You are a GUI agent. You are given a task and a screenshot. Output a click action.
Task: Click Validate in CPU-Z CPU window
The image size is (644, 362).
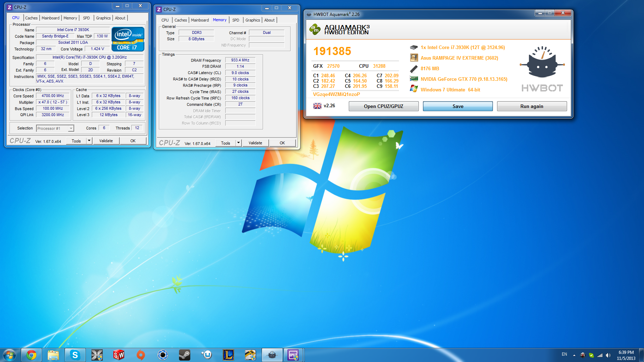tap(106, 141)
